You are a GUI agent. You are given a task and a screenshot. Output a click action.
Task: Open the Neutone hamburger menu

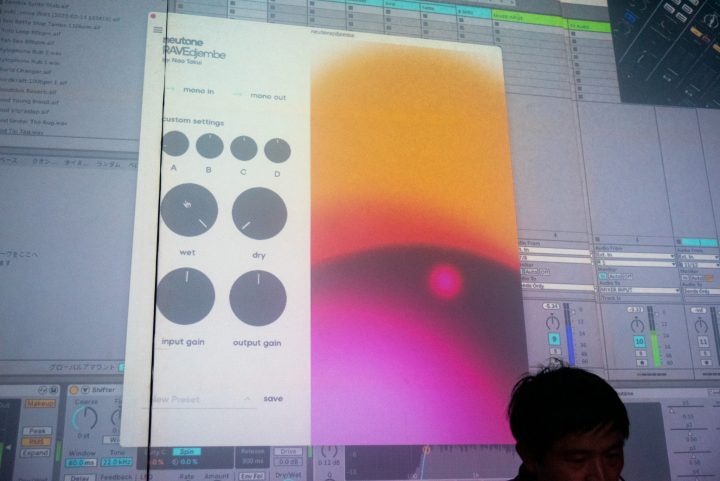pos(158,30)
